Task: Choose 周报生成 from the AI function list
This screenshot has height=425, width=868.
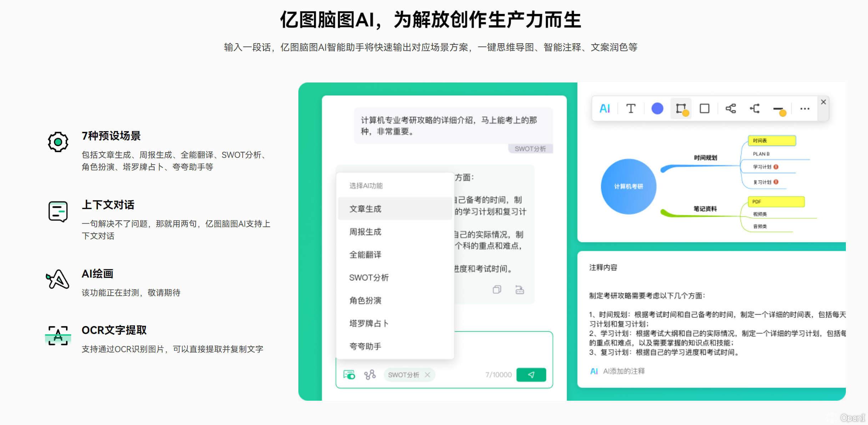Action: [365, 231]
